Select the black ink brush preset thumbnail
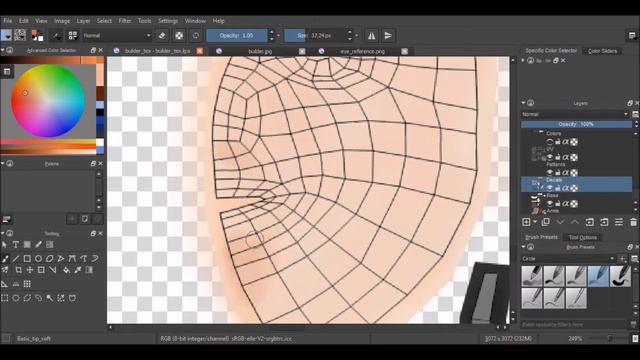Screen dimensions: 640x360 [x=620, y=276]
